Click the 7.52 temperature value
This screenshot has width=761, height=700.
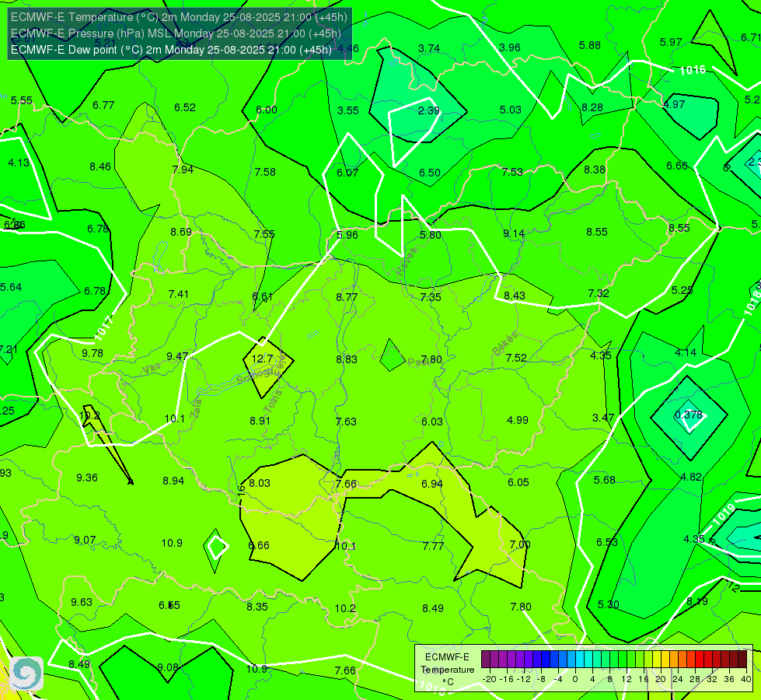tap(516, 358)
